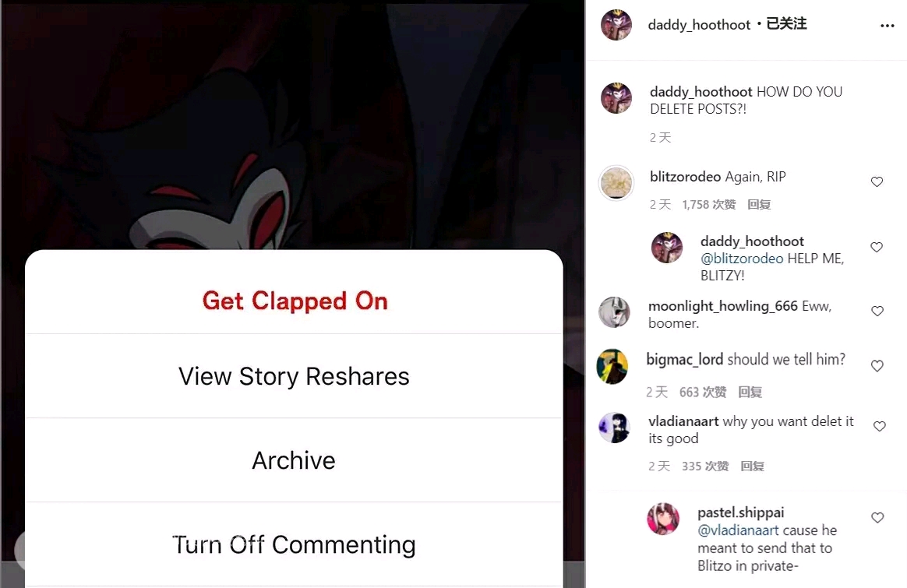
Task: Choose "View Story Reshares" from the sheet
Action: 295,376
